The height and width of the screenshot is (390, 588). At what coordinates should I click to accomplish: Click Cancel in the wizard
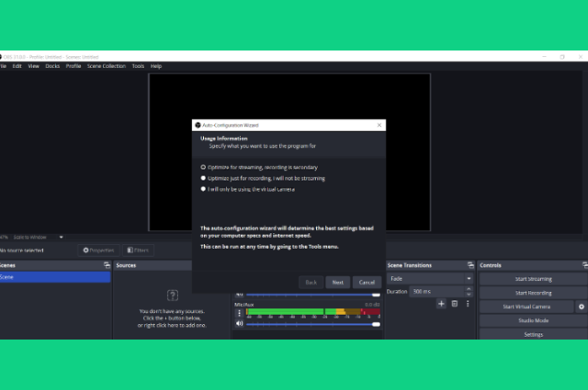coord(367,283)
